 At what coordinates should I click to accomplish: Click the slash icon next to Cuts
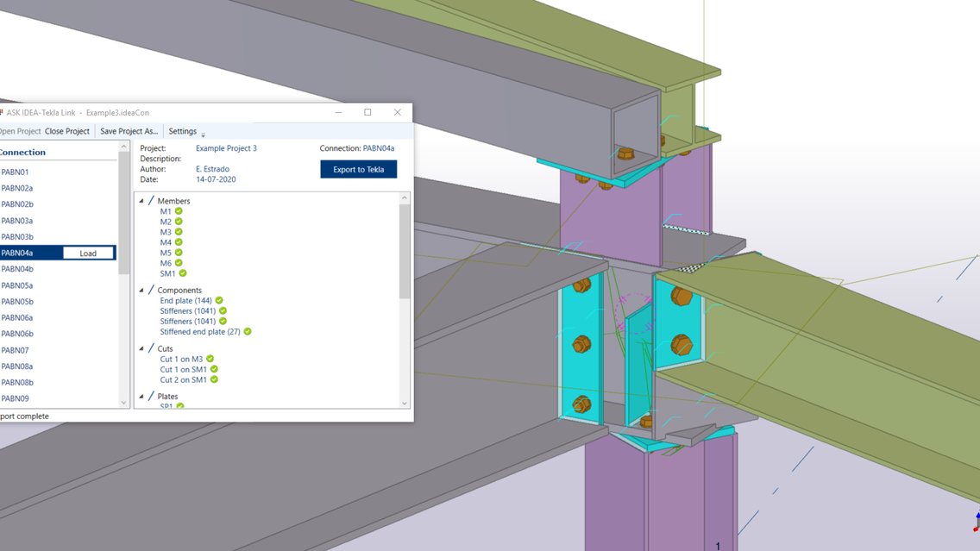pyautogui.click(x=151, y=348)
